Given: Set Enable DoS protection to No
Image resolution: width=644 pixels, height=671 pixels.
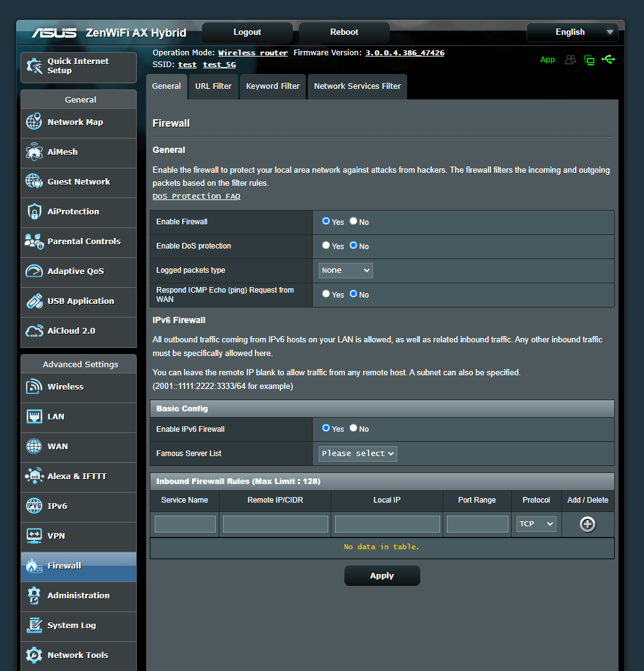Looking at the screenshot, I should pos(353,245).
